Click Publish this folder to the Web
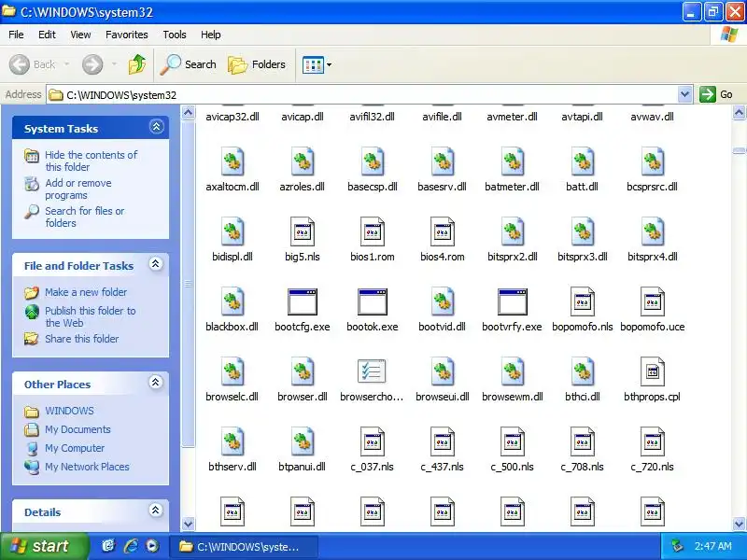The image size is (747, 560). point(91,316)
